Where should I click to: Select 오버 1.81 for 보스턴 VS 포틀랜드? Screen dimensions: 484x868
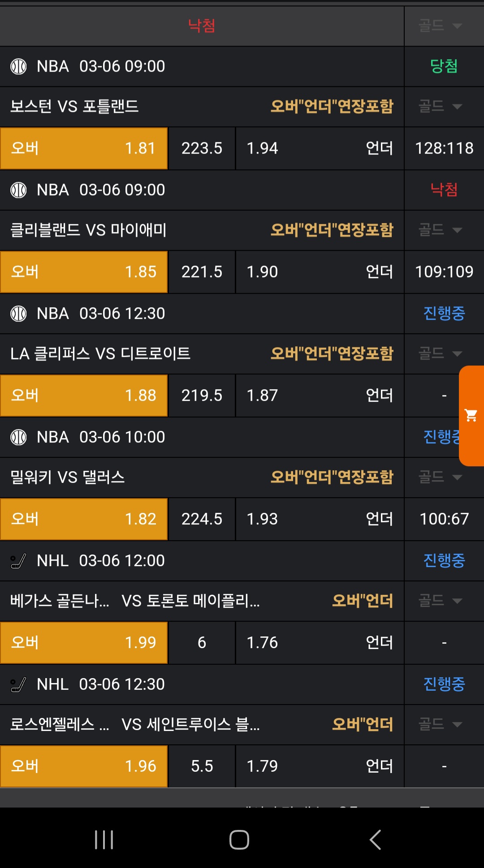(84, 148)
